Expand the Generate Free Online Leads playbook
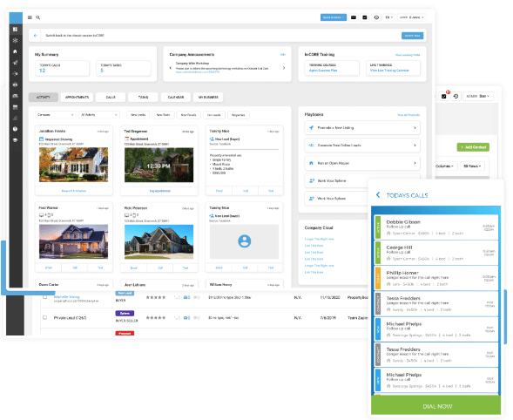 [362, 146]
